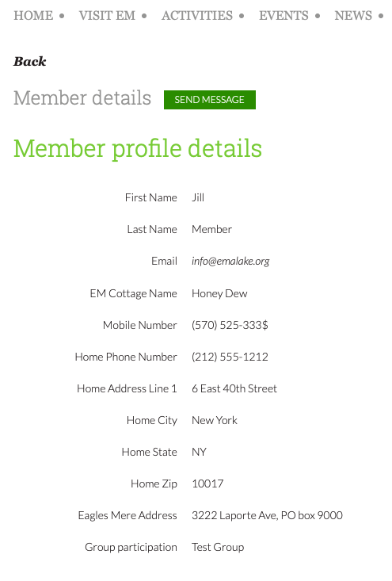The height and width of the screenshot is (581, 392).
Task: Click the zip code 10017
Action: pos(207,484)
